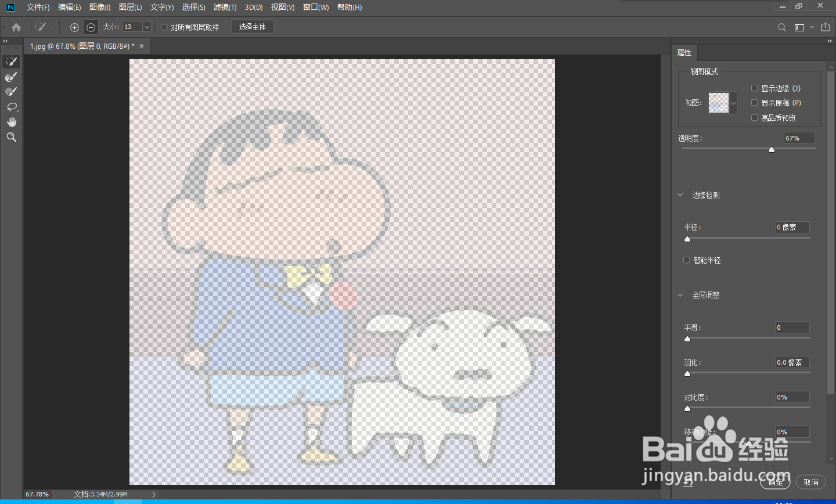The image size is (836, 504).
Task: Select the Lasso tool
Action: [12, 107]
